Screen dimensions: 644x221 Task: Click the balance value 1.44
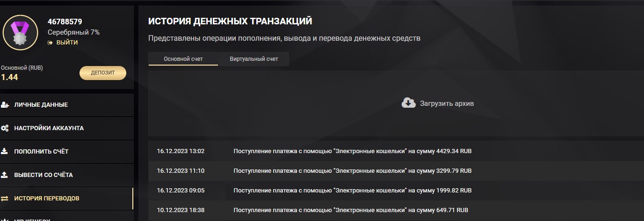[9, 77]
